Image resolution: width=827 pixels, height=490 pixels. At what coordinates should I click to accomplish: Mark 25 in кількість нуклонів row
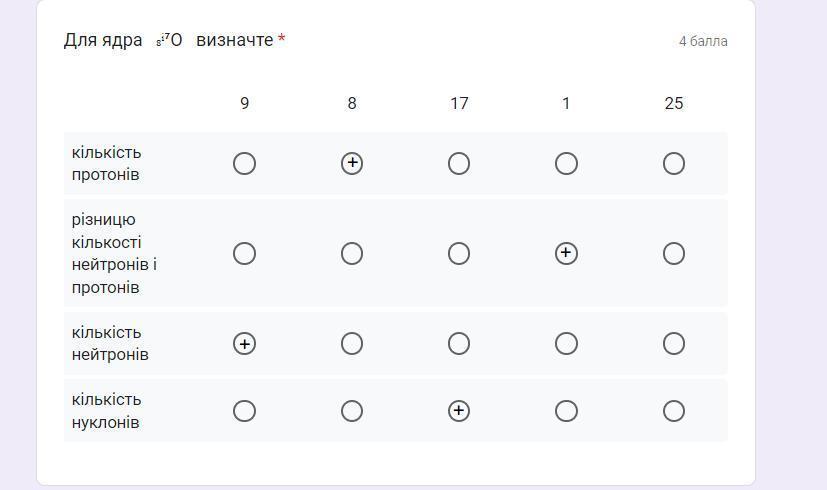[674, 411]
